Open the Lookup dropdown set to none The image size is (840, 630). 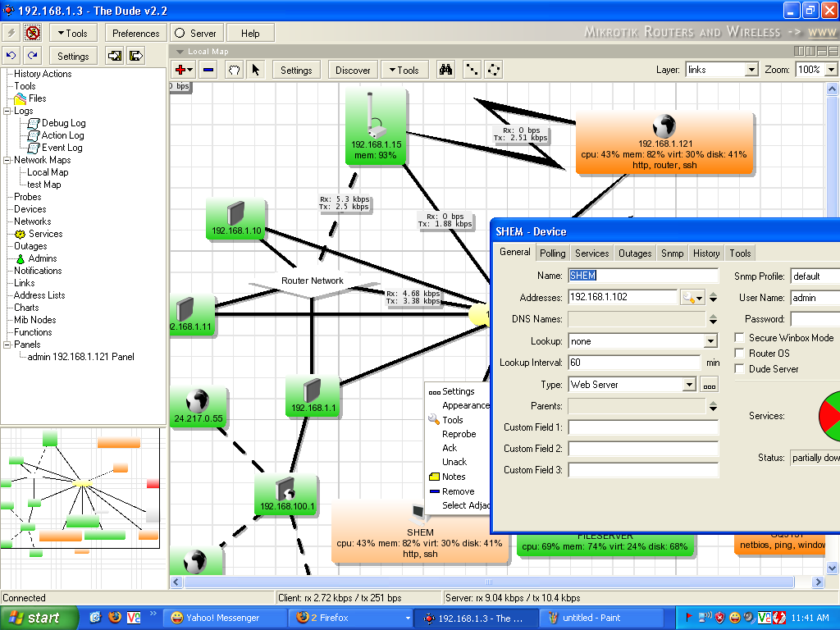(x=710, y=341)
